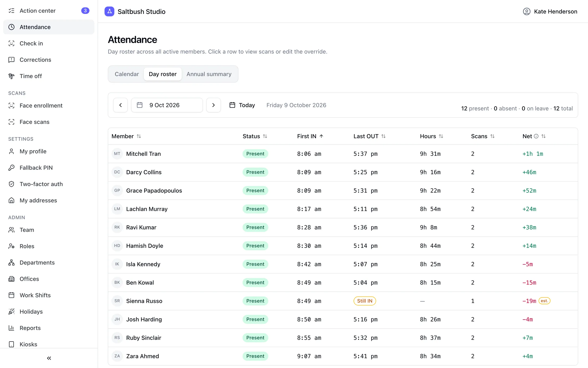The image size is (588, 368).
Task: Click the Departments org chart icon
Action: (11, 262)
